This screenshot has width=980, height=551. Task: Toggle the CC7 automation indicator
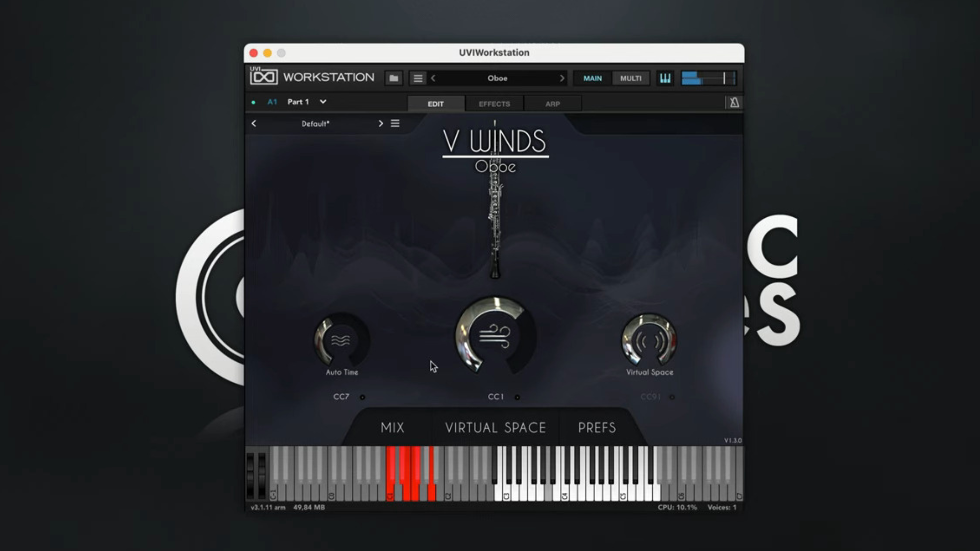[x=363, y=397]
